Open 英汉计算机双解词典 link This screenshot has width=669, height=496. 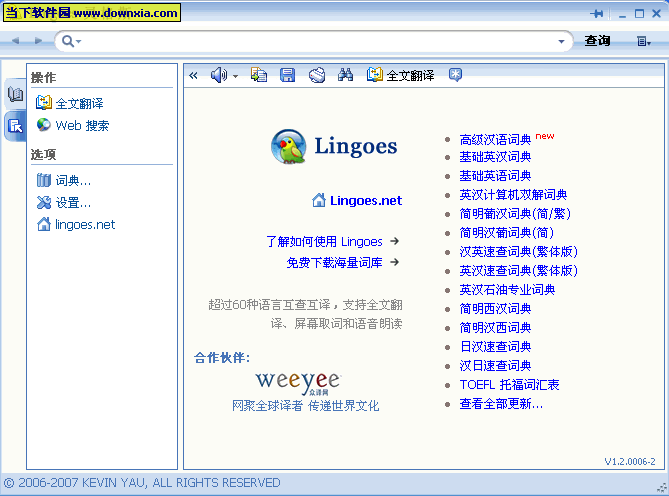pyautogui.click(x=513, y=195)
